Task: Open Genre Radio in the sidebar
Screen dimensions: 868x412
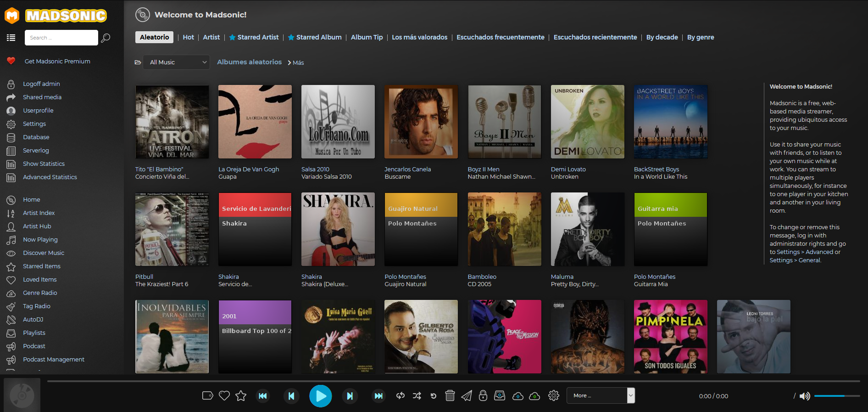Action: pyautogui.click(x=40, y=293)
